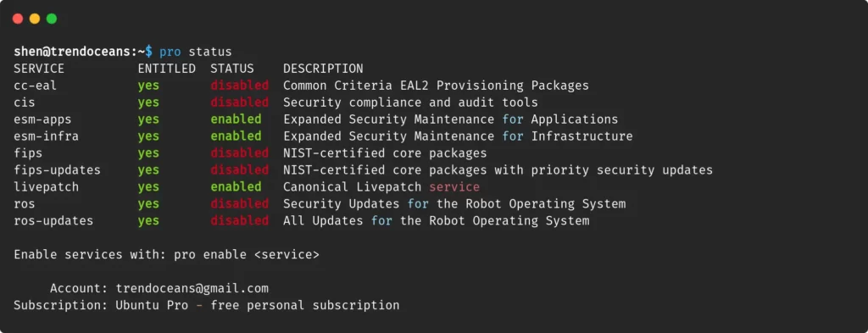868x333 pixels.
Task: Click the DESCRIPTION column header
Action: tap(323, 69)
